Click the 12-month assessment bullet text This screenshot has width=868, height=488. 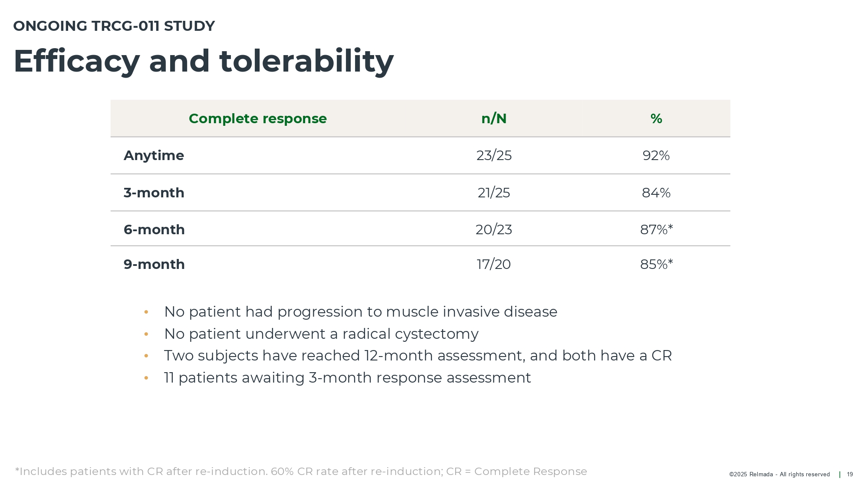coord(418,356)
